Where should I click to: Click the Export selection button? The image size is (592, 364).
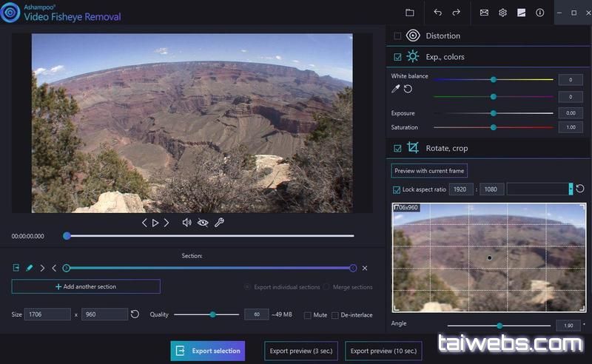tap(207, 351)
